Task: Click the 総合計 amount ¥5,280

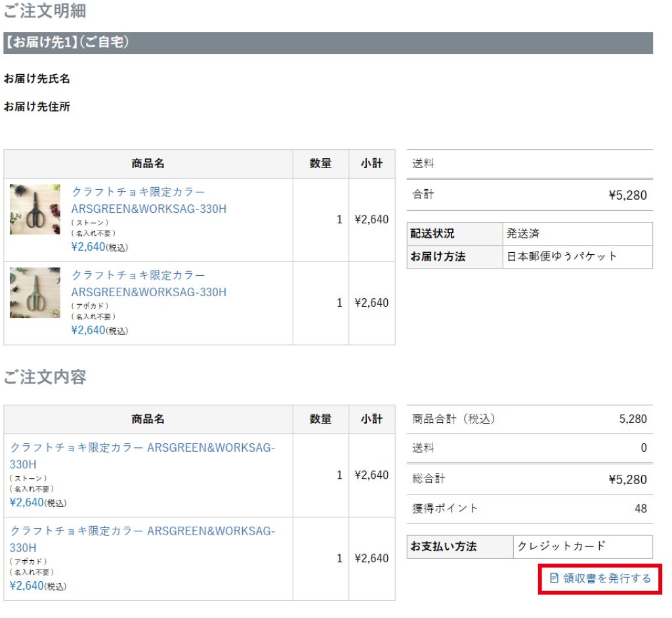Action: point(628,479)
